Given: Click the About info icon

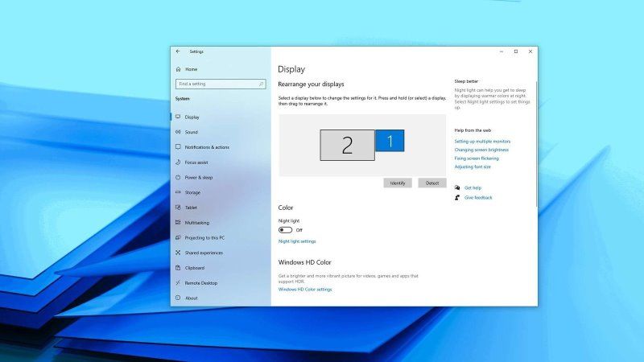Looking at the screenshot, I should pos(178,298).
